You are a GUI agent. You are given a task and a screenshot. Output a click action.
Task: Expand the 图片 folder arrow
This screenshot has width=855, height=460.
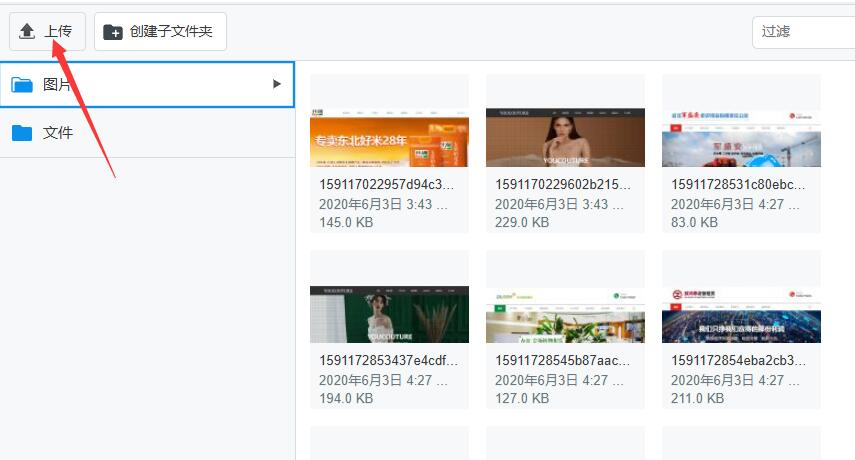[x=277, y=84]
